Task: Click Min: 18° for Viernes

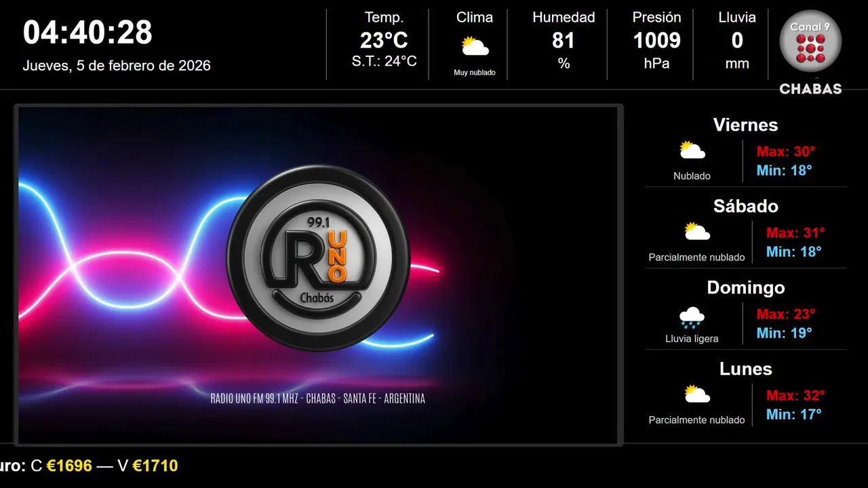Action: (x=784, y=170)
